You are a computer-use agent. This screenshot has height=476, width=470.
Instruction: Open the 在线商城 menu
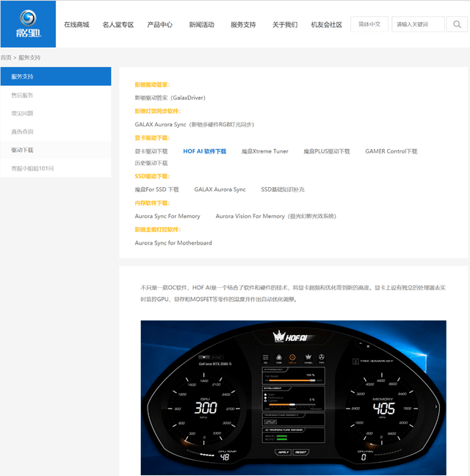(x=76, y=24)
